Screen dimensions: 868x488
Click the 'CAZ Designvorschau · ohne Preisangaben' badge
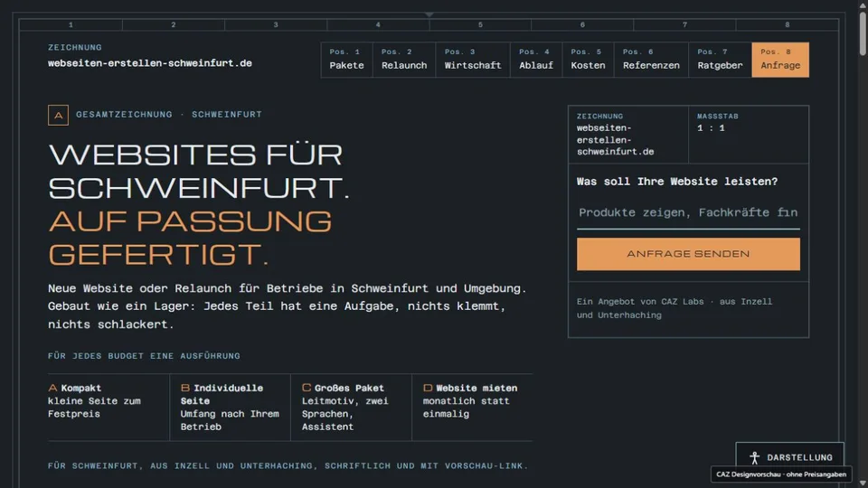tap(780, 474)
